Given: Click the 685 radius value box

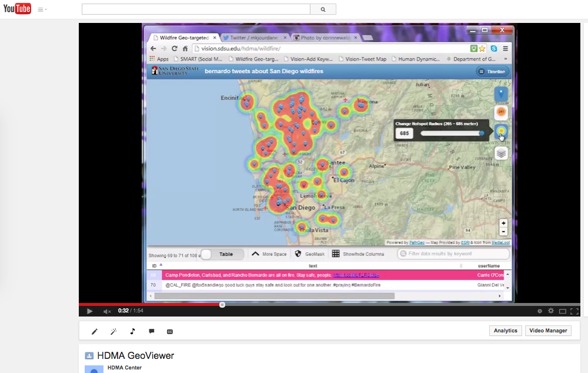Looking at the screenshot, I should (x=405, y=133).
